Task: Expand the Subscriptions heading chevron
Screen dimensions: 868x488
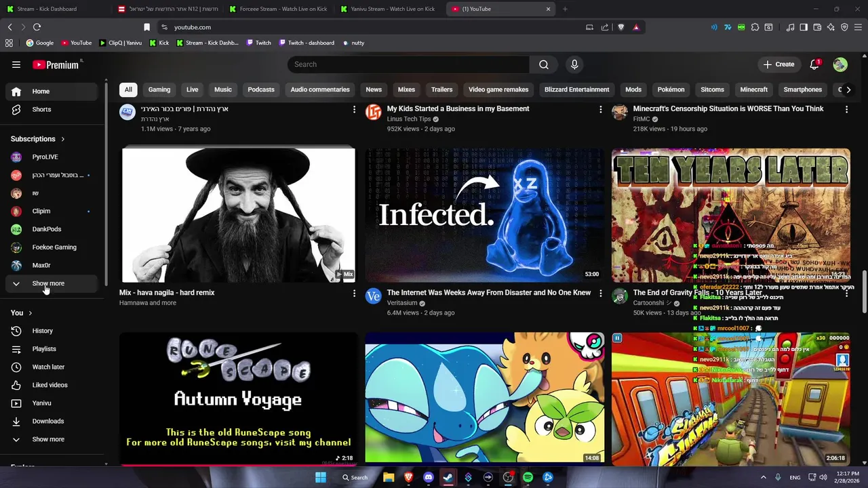Action: pos(63,139)
